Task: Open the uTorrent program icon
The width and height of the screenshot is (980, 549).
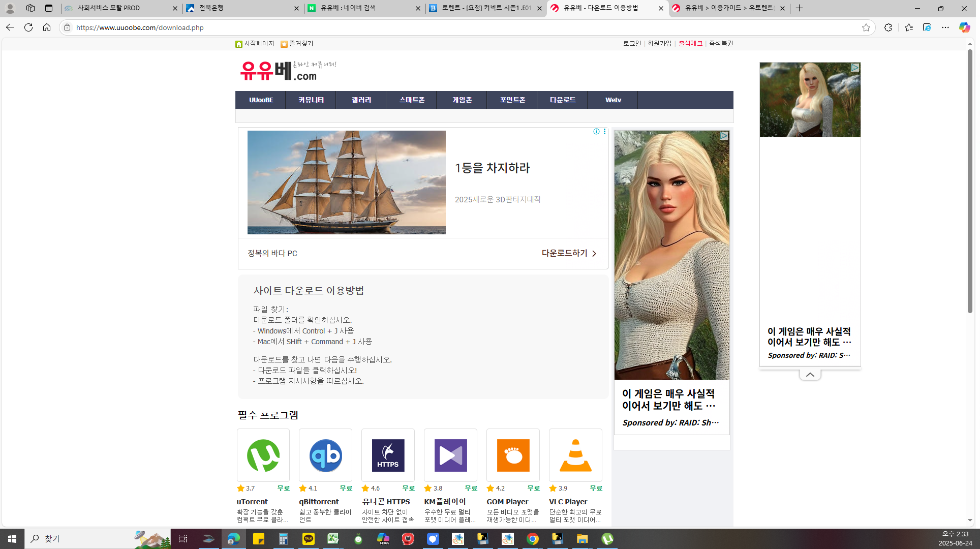Action: tap(263, 455)
